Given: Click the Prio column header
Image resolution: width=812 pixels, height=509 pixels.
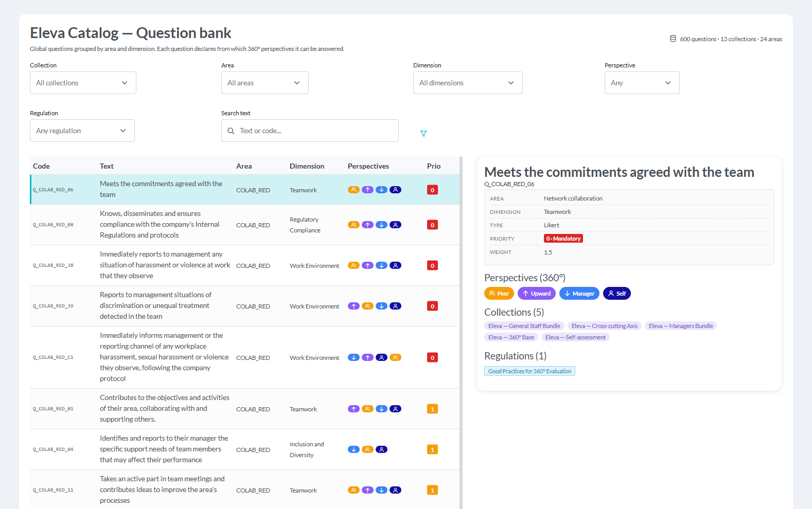Looking at the screenshot, I should (434, 166).
